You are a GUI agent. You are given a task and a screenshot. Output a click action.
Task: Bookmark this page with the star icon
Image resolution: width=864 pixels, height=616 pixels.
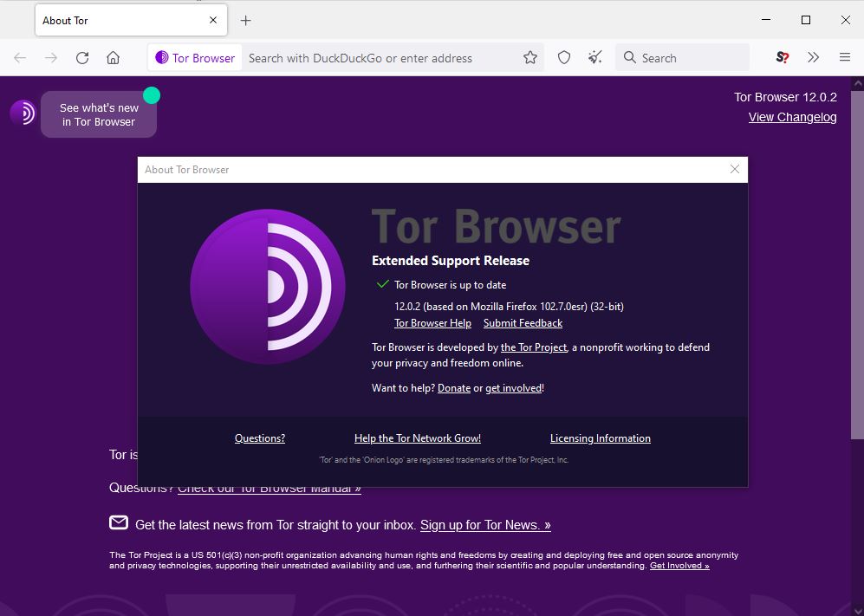(x=530, y=57)
